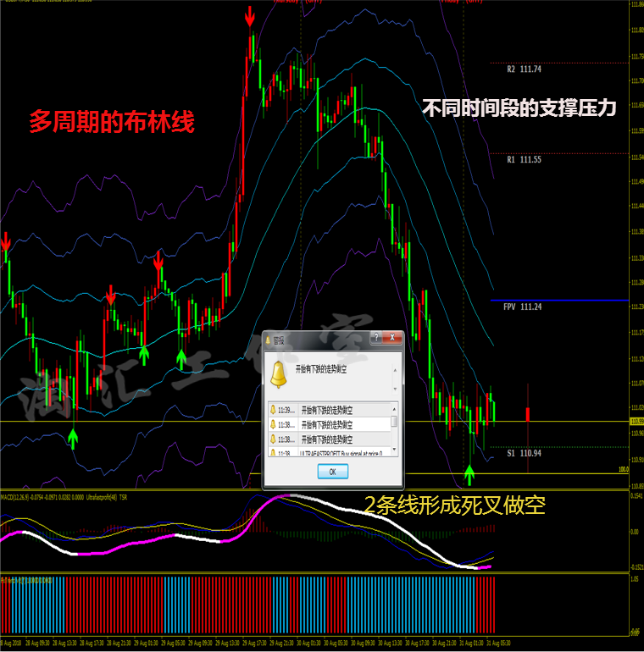Click the alert list scrollbar thumb
Image resolution: width=644 pixels, height=652 pixels.
(394, 421)
